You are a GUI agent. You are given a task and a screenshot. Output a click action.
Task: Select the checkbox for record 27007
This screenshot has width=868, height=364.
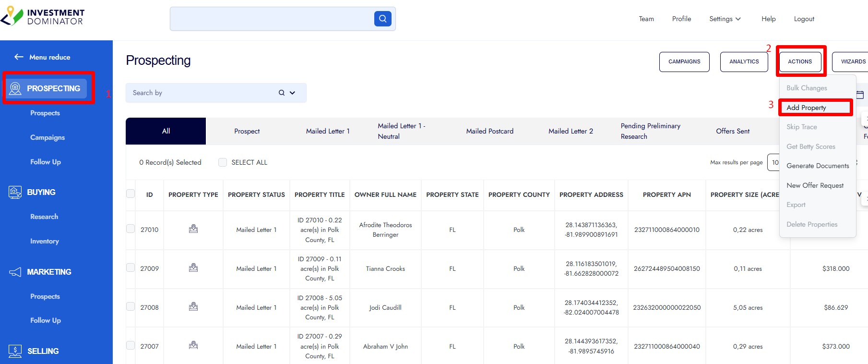pos(131,345)
